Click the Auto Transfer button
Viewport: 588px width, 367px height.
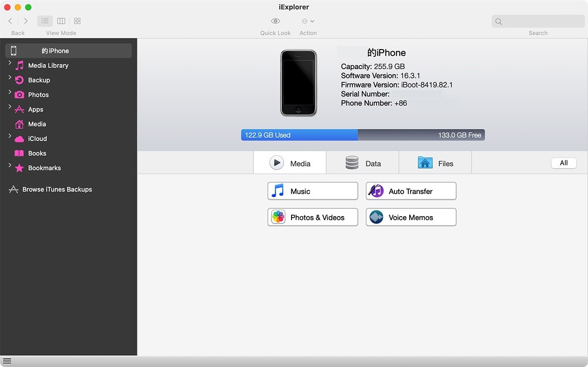[411, 191]
